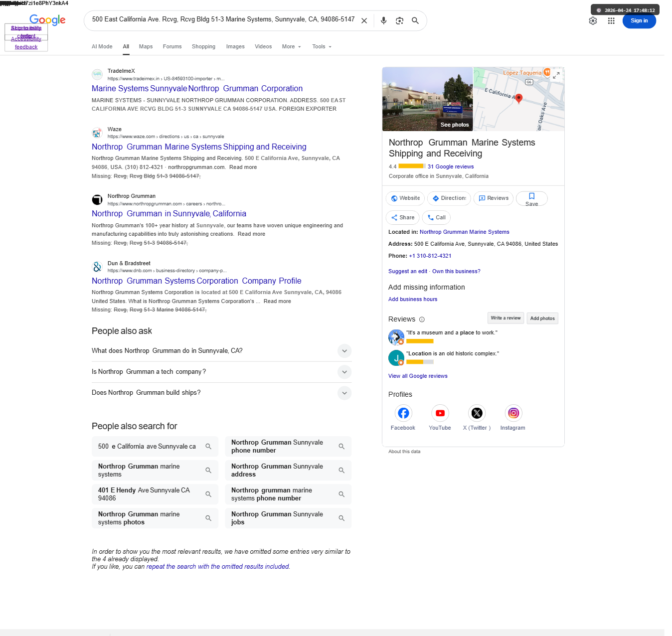Click 'View all Google reviews' link
Viewport: 672px width, 636px height.
click(x=418, y=376)
